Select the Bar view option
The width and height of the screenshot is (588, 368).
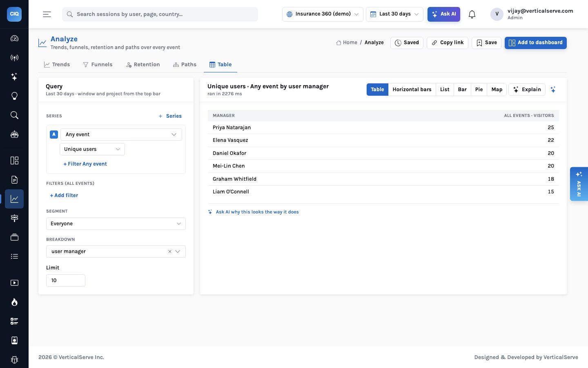(462, 90)
